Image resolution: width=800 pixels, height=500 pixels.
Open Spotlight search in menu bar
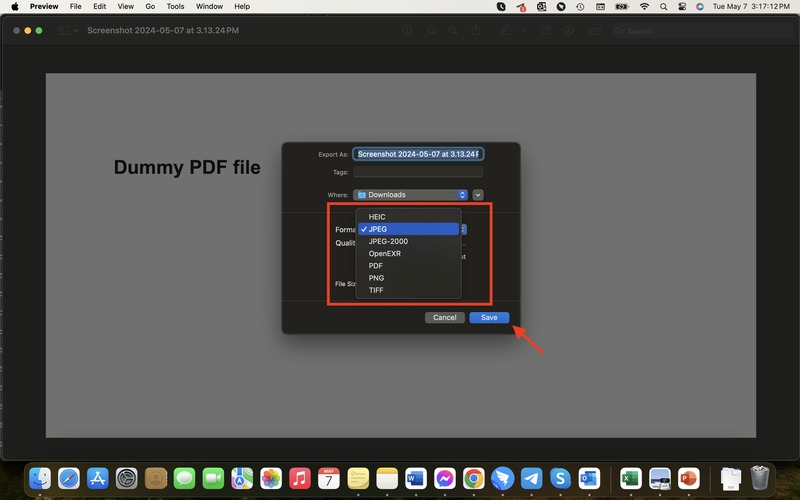pyautogui.click(x=663, y=7)
